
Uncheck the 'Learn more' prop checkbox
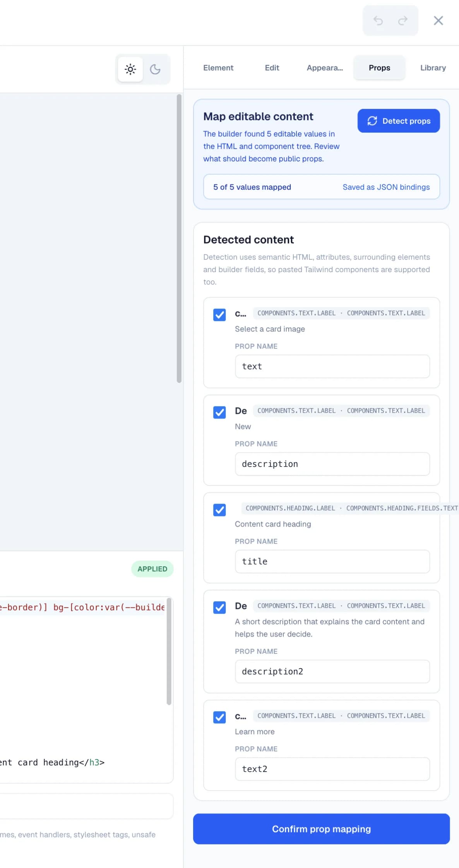click(219, 717)
